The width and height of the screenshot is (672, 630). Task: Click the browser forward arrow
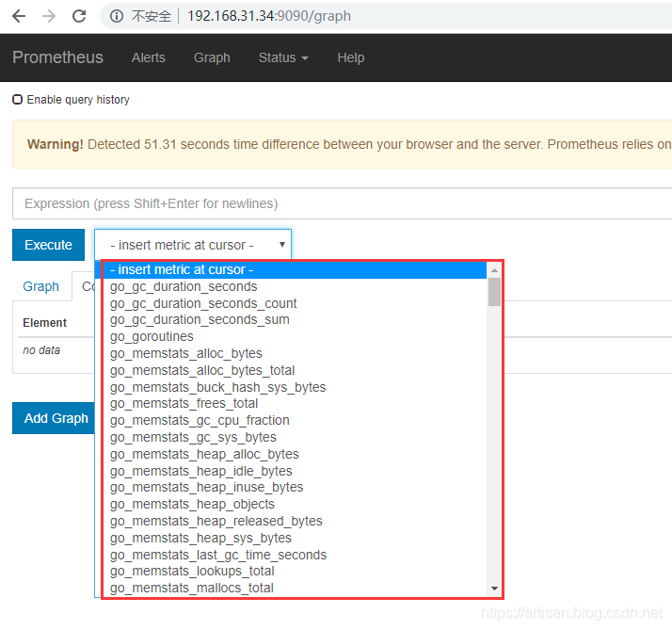click(49, 16)
